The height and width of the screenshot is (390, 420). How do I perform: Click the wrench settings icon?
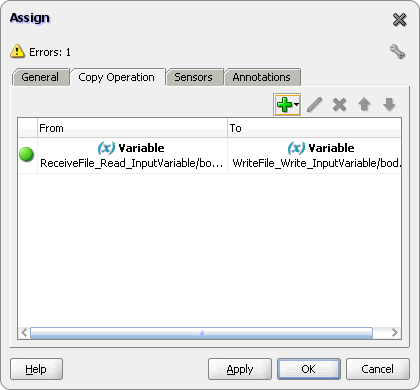[x=397, y=52]
